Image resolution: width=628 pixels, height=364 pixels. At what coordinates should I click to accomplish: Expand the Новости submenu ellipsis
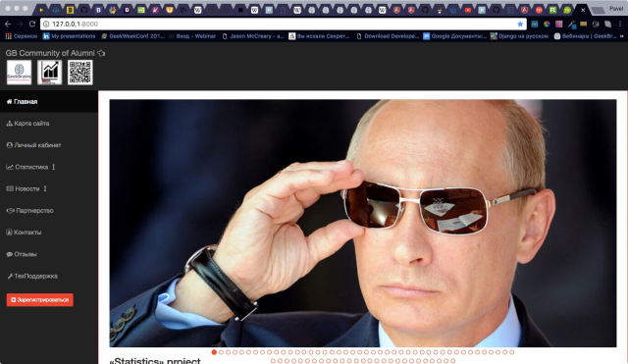click(x=45, y=188)
